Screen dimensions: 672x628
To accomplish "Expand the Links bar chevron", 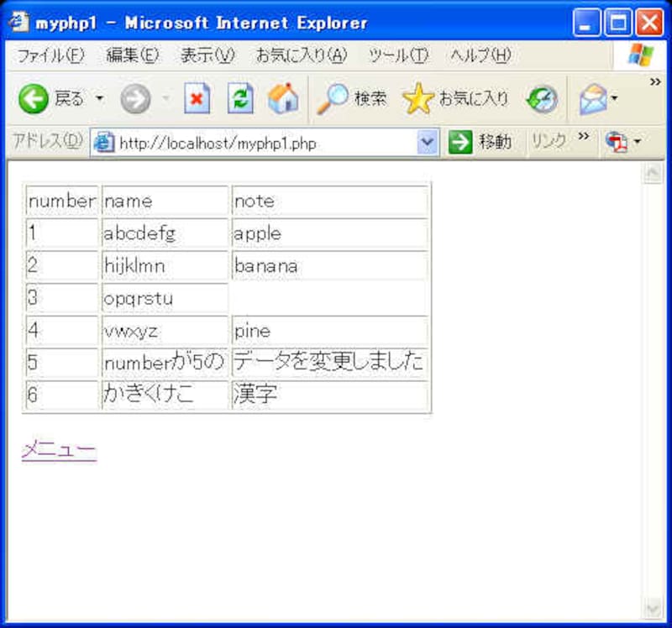I will point(584,138).
